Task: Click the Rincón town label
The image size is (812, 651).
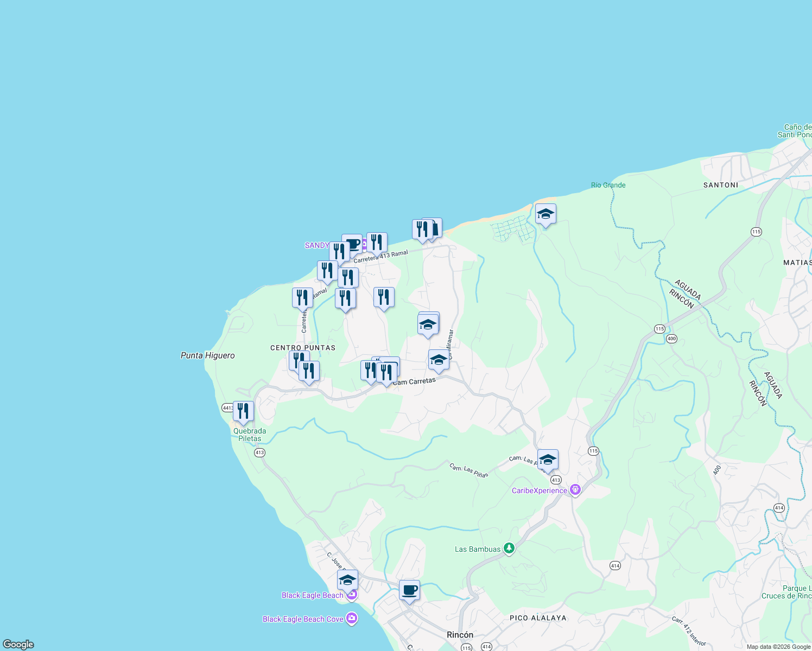Action: pos(459,635)
